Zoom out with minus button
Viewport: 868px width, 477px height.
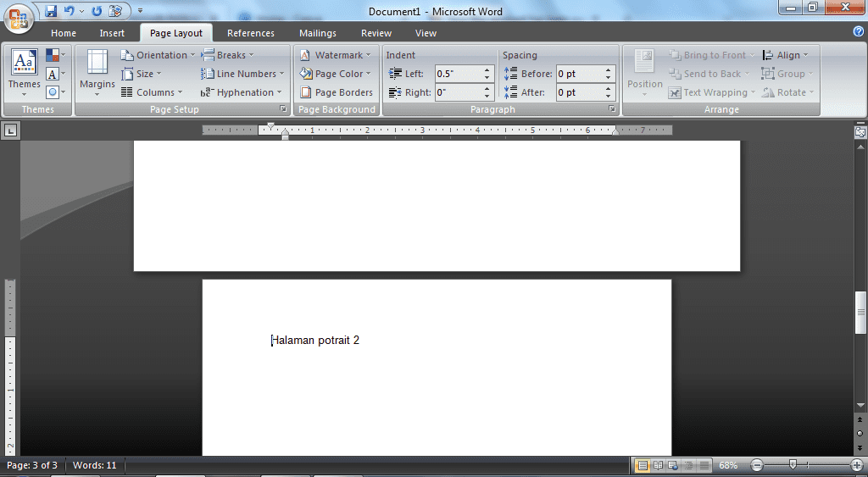(x=757, y=465)
